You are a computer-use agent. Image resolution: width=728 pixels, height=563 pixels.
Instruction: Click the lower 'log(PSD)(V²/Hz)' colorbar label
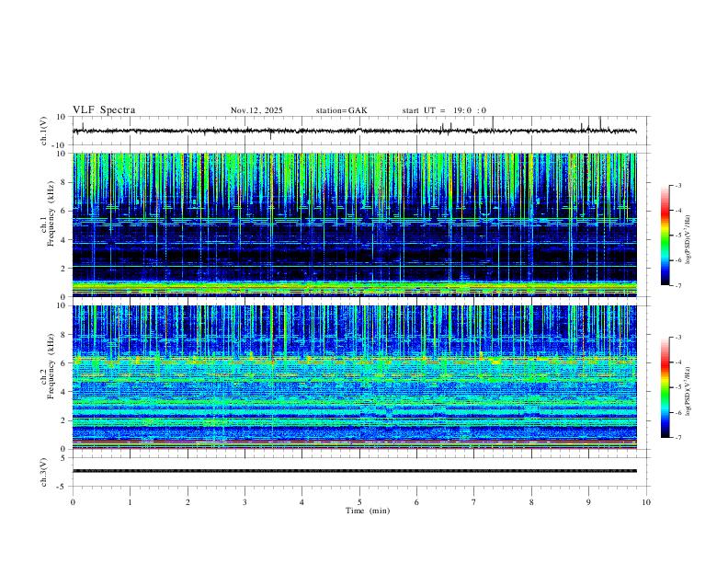pos(688,391)
